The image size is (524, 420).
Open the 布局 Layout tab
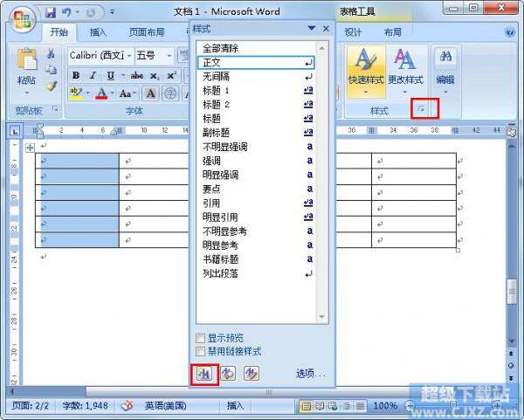tap(392, 32)
